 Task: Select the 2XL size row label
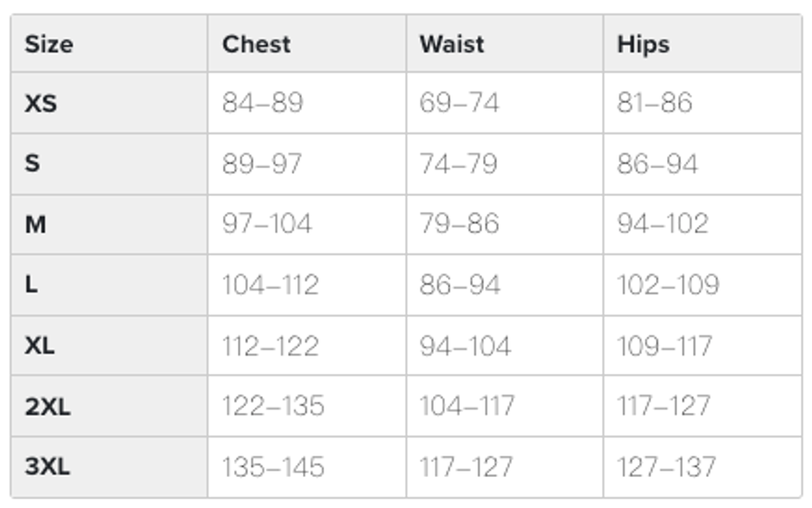[48, 406]
